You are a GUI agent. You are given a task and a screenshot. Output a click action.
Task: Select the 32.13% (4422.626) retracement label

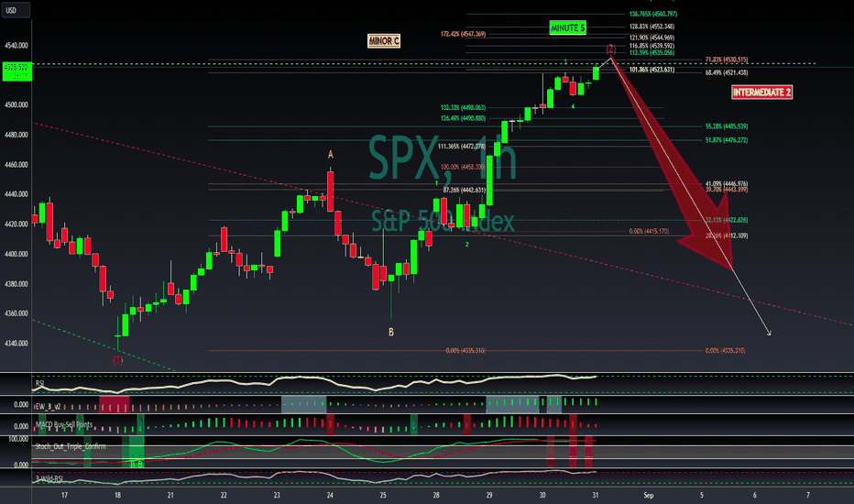point(727,220)
